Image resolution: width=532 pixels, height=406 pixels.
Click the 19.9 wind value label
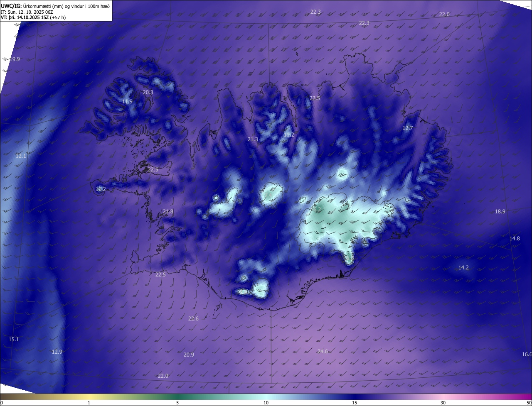pyautogui.click(x=15, y=59)
